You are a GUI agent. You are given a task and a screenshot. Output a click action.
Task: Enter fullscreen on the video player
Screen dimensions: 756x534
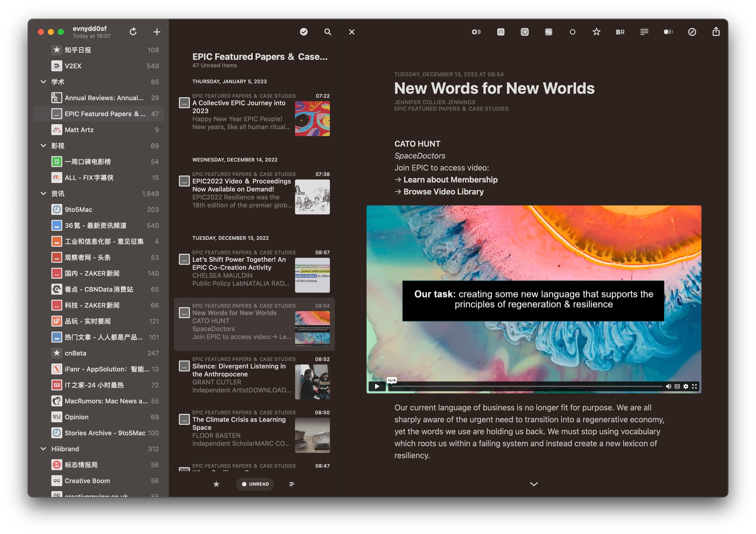[x=694, y=386]
